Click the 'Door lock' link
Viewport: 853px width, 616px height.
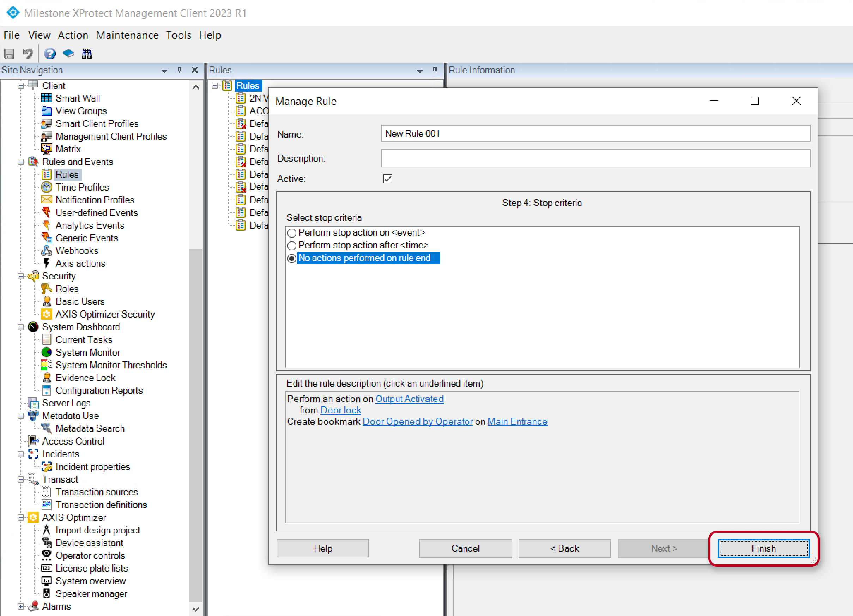(x=340, y=410)
